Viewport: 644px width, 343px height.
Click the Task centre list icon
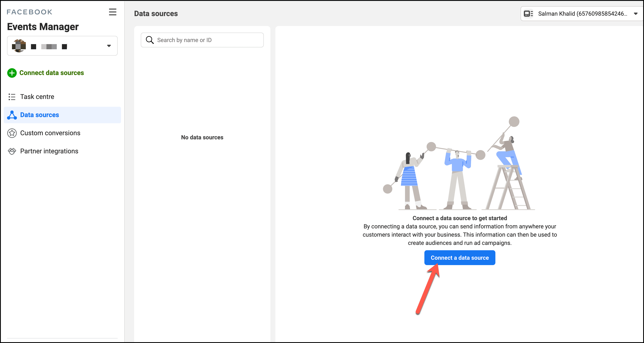coord(12,97)
